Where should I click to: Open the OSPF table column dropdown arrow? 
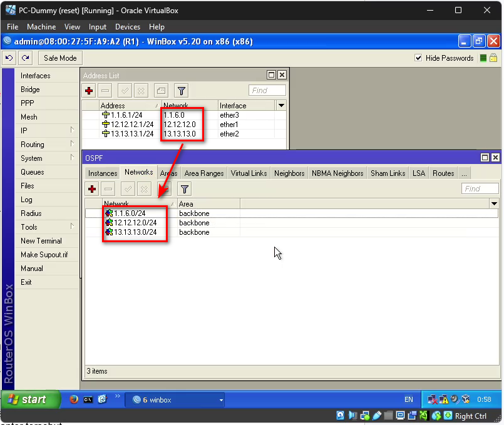pos(494,203)
